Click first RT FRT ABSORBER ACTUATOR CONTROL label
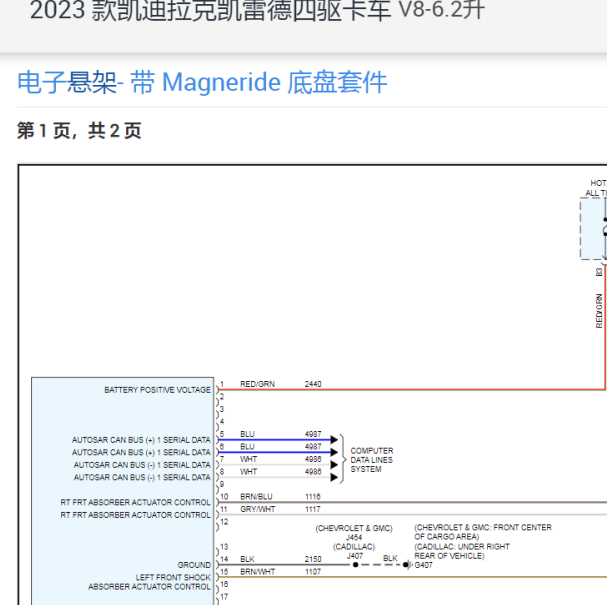 coord(135,502)
